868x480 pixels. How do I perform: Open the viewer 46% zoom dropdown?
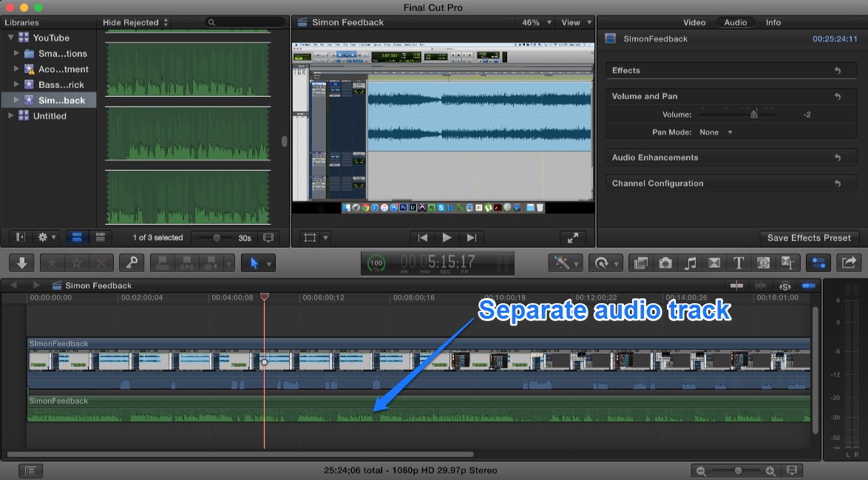(537, 23)
